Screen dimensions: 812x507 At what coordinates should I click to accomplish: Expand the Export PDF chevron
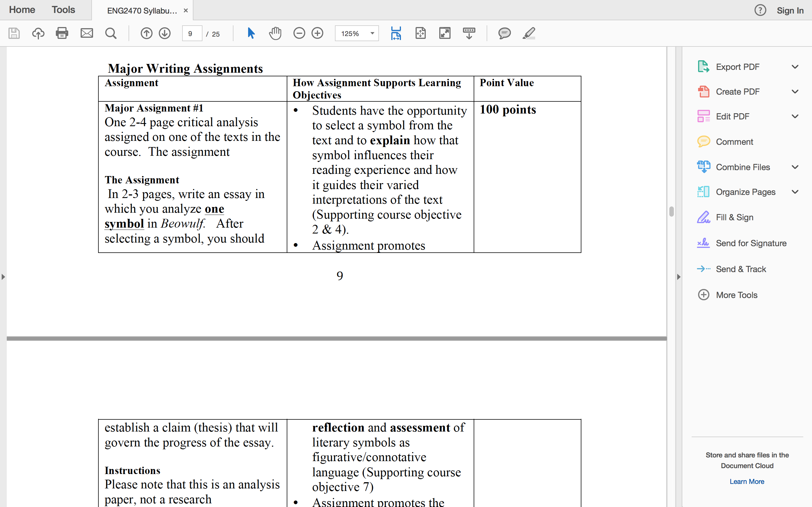(795, 67)
